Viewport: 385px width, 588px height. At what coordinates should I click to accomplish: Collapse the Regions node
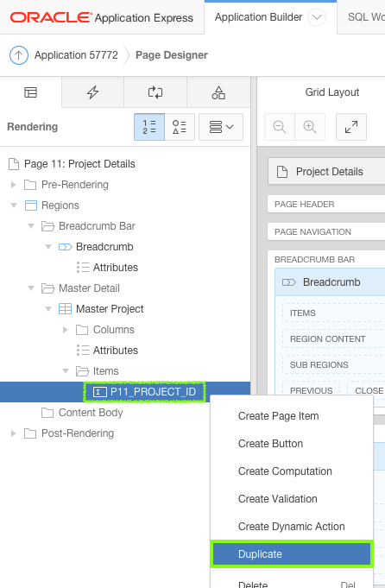tap(14, 205)
